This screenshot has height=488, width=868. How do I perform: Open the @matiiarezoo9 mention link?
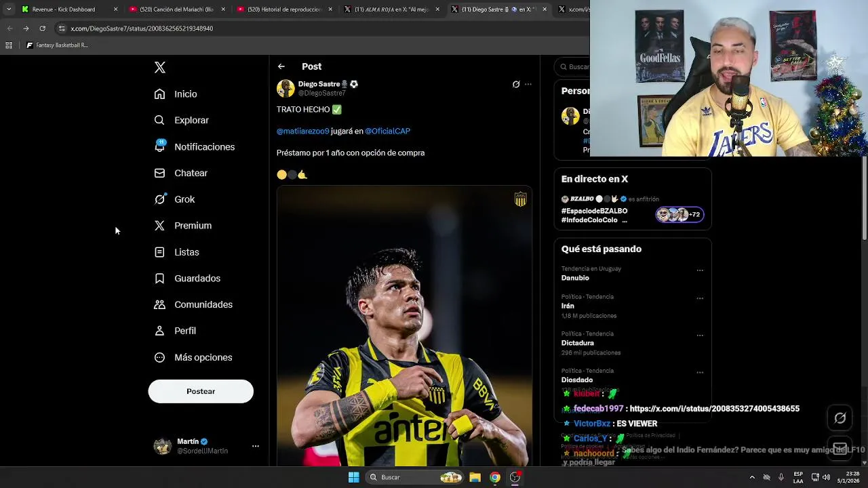tap(302, 131)
